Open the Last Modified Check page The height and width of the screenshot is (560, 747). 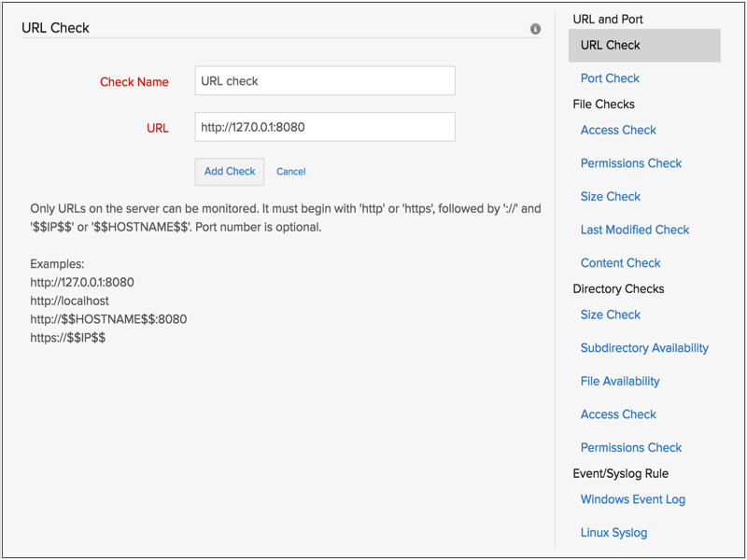tap(635, 230)
